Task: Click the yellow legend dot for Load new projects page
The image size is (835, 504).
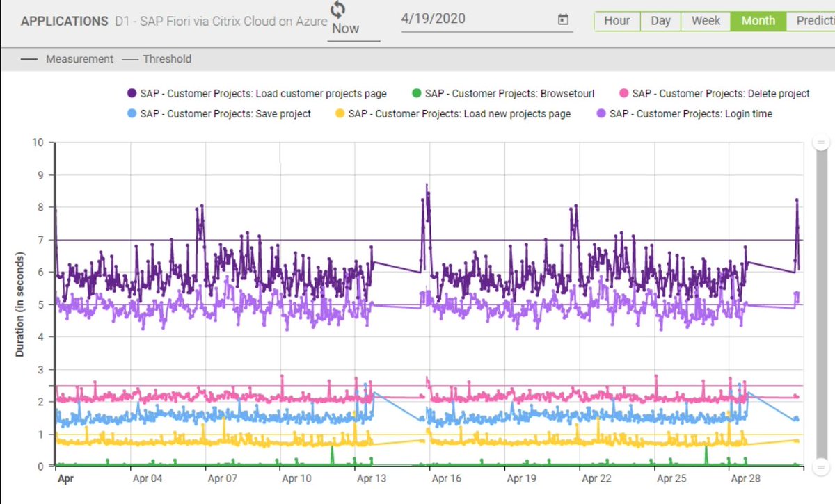Action: click(340, 113)
